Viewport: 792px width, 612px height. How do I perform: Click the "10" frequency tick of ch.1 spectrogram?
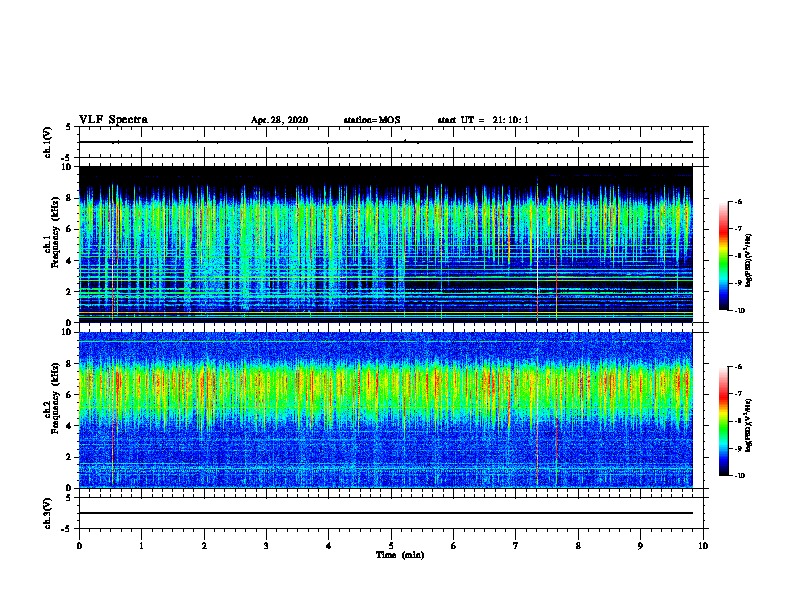point(66,167)
